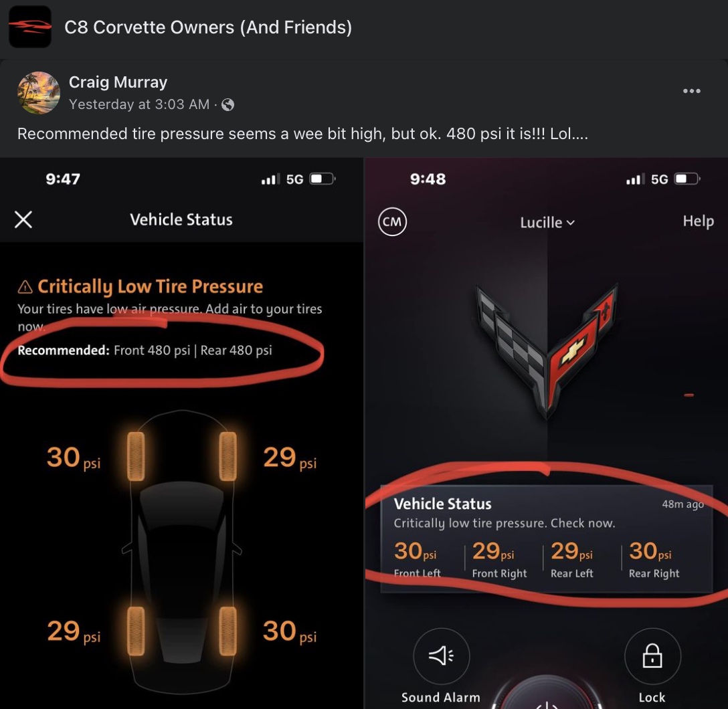The image size is (728, 709).
Task: Open the three-dot post options menu
Action: 691,91
